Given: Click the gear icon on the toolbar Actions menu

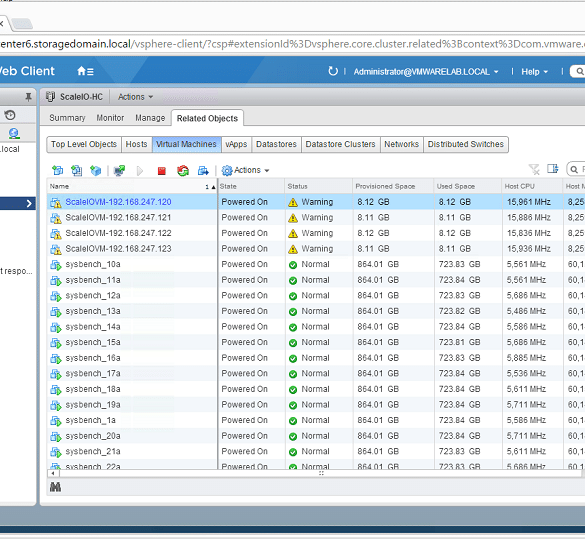Looking at the screenshot, I should [x=227, y=171].
